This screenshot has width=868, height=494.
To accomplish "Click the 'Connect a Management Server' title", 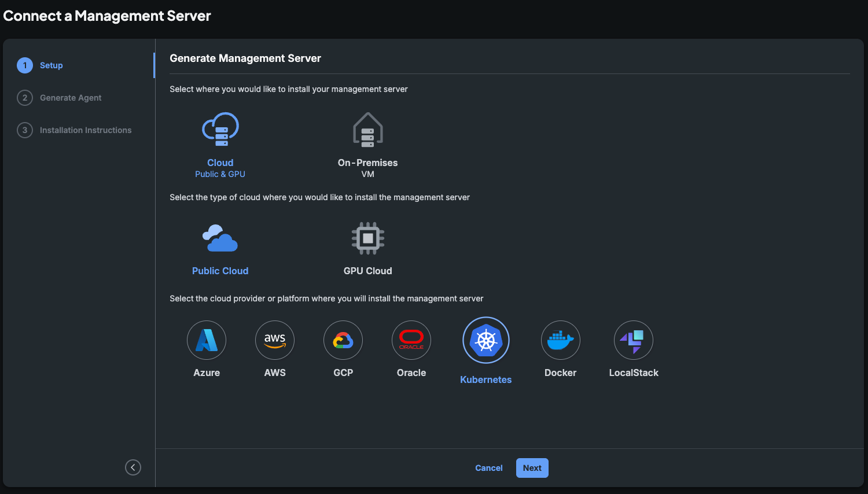I will [x=107, y=16].
